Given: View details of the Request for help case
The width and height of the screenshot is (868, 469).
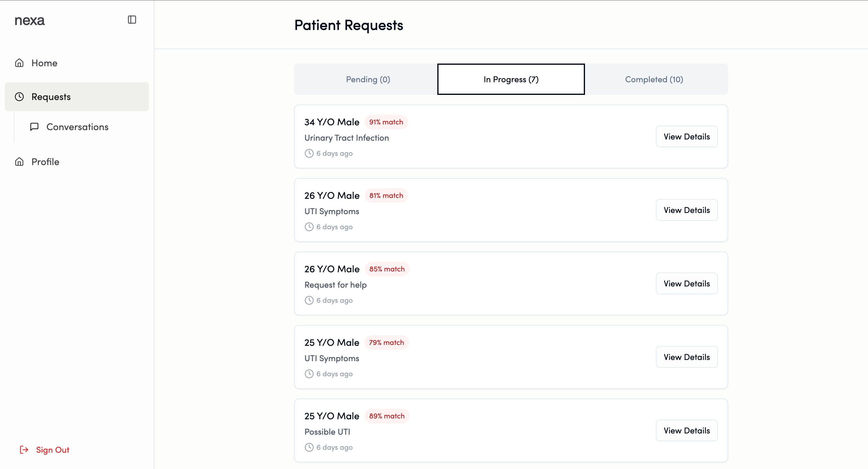Looking at the screenshot, I should coord(687,283).
